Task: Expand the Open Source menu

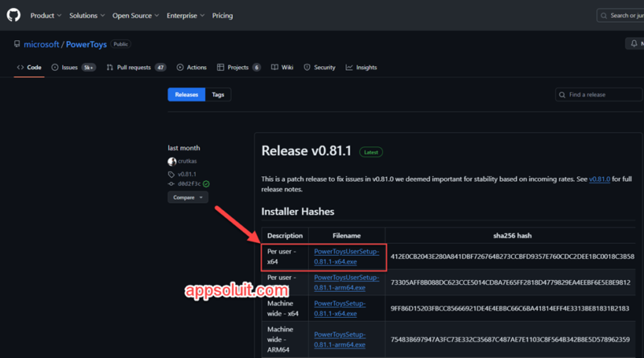Action: click(x=135, y=15)
